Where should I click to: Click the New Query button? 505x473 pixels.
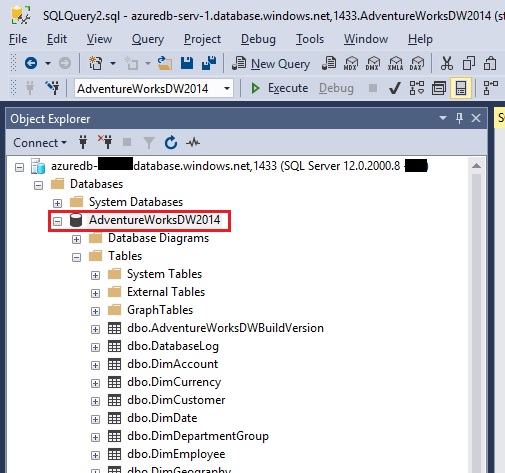[271, 63]
